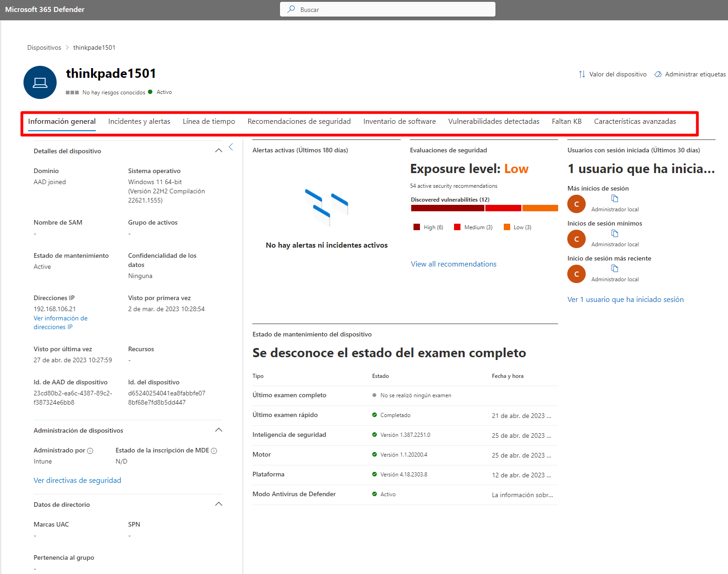Copy icon under Inicios de sesión mínimos
728x574 pixels.
[615, 233]
